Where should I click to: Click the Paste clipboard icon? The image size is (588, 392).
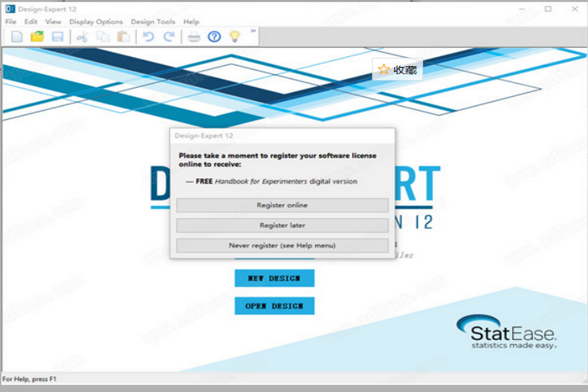click(x=124, y=36)
